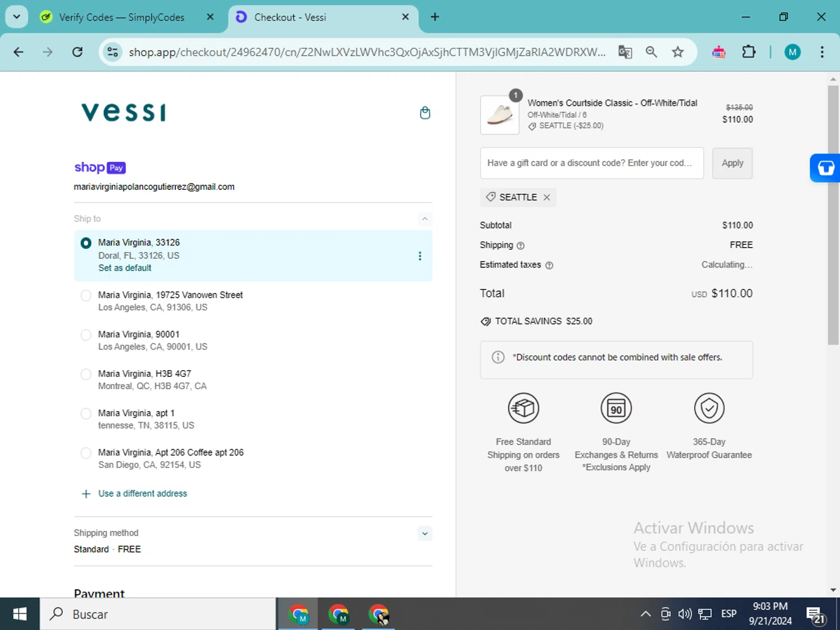Click the TOTAL SAVINGS tag icon
840x630 pixels.
point(486,321)
